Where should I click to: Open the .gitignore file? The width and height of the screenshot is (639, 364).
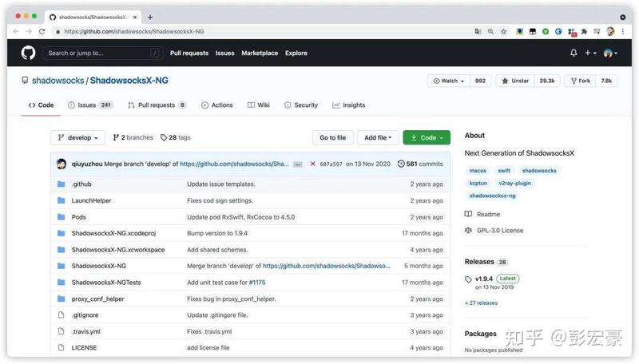[x=85, y=315]
